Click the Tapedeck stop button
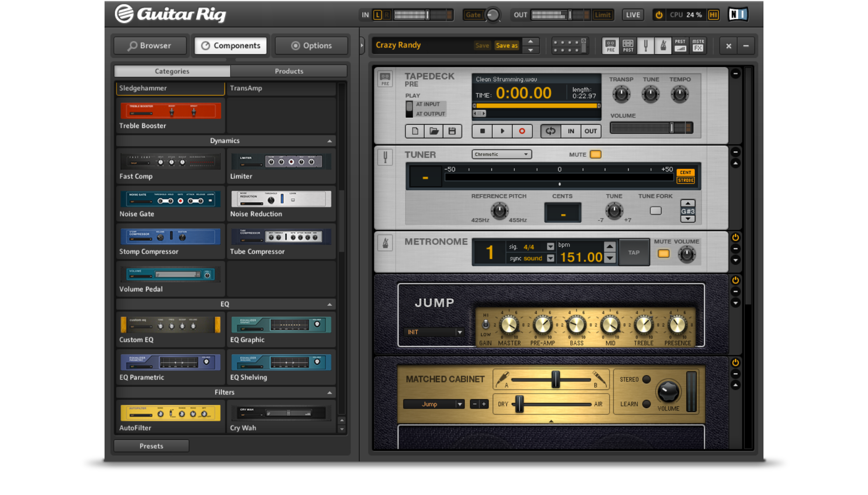The height and width of the screenshot is (495, 868). point(483,131)
